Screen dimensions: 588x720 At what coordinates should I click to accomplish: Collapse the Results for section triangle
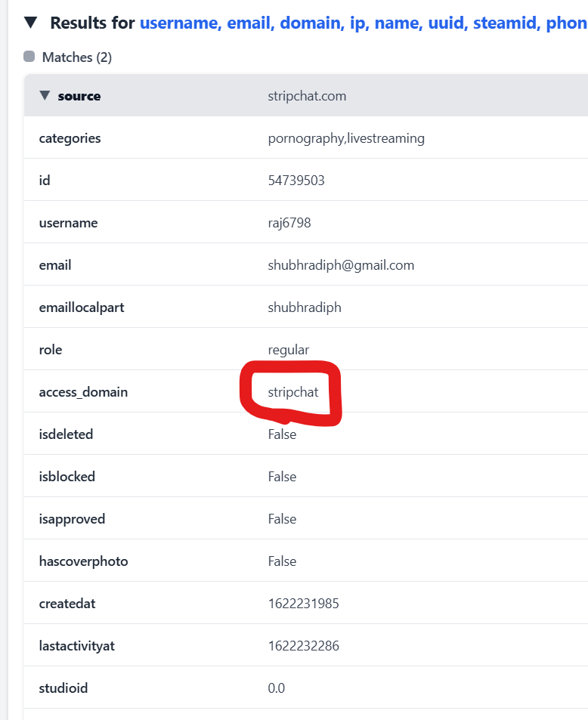click(30, 23)
